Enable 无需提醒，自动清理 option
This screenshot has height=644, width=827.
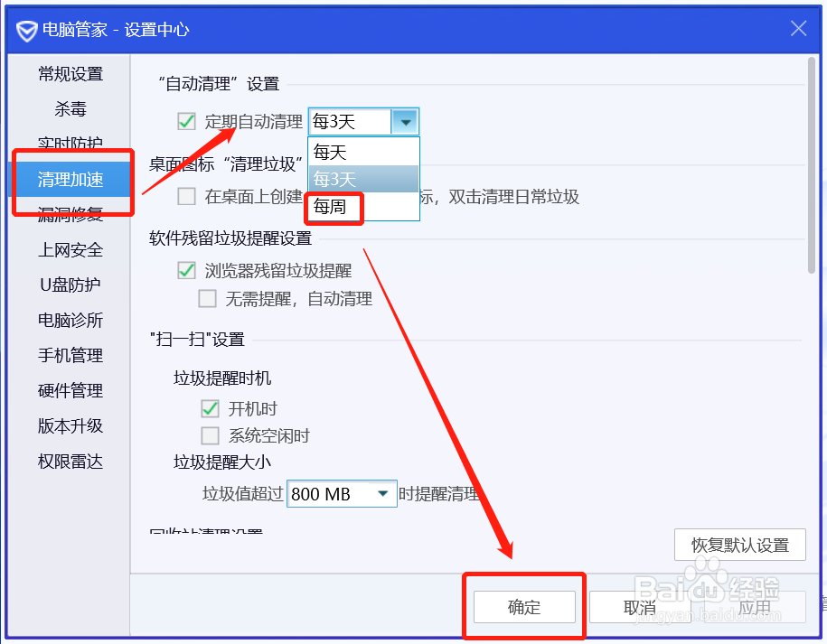click(210, 298)
